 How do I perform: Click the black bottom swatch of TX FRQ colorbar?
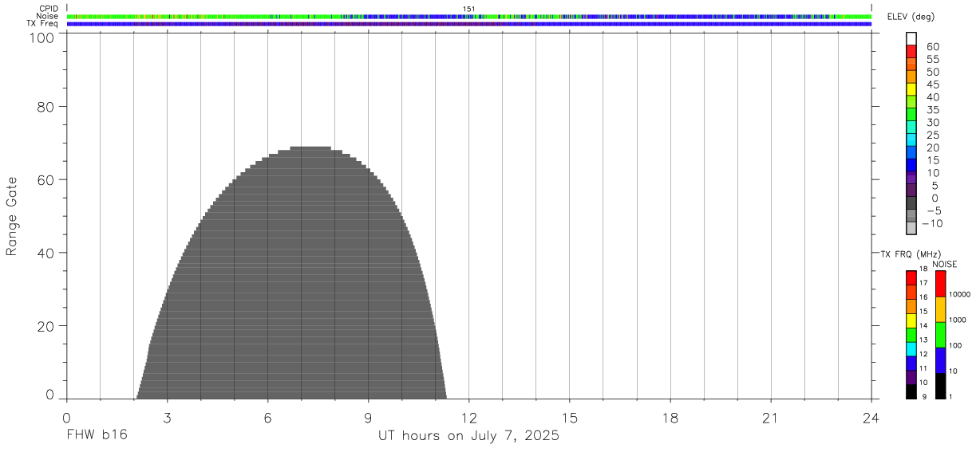tap(911, 391)
